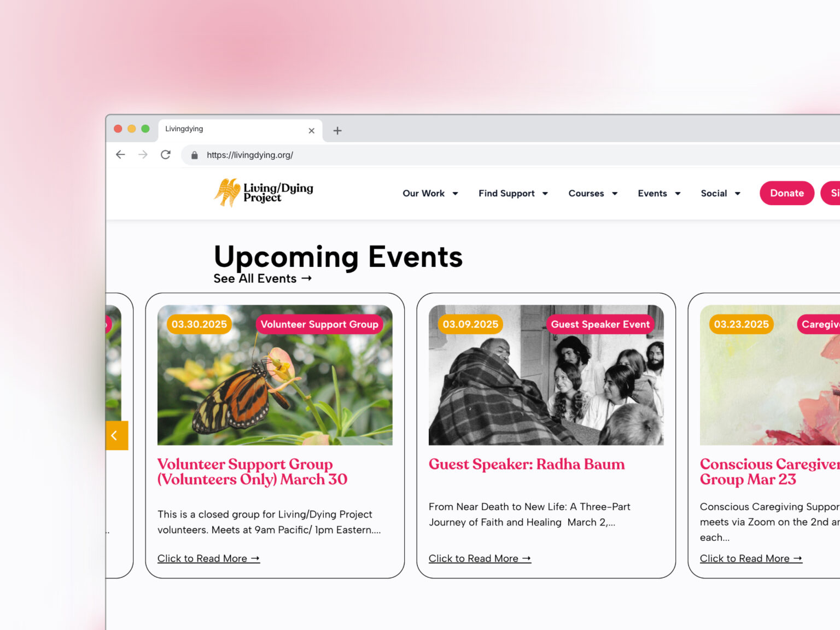Click the browser back arrow

tap(120, 155)
